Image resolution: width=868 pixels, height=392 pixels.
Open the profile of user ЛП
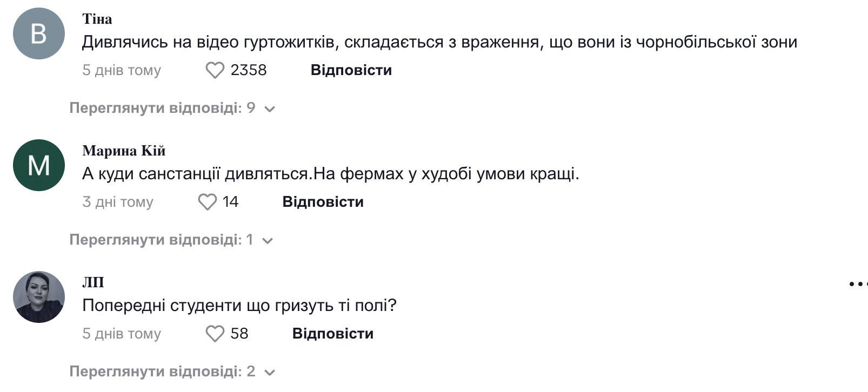pos(93,282)
